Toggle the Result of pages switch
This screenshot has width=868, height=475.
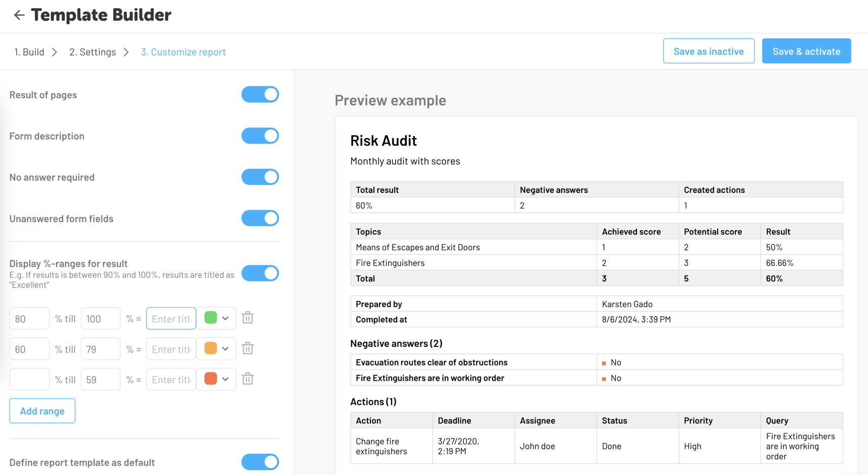pyautogui.click(x=260, y=94)
